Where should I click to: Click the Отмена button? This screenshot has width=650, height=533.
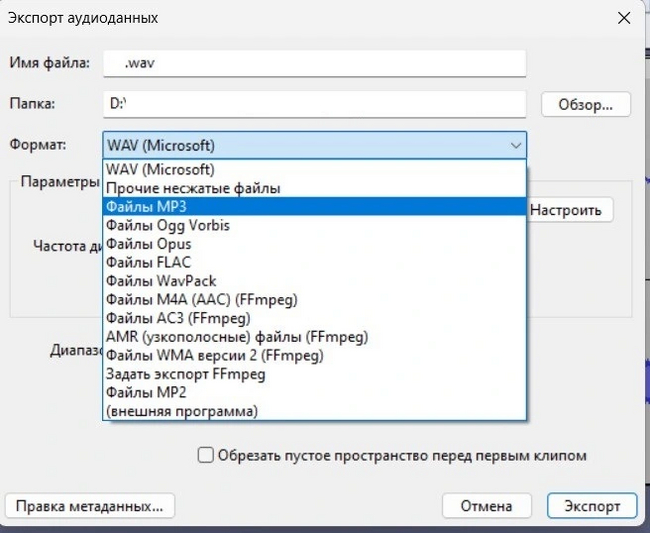485,506
